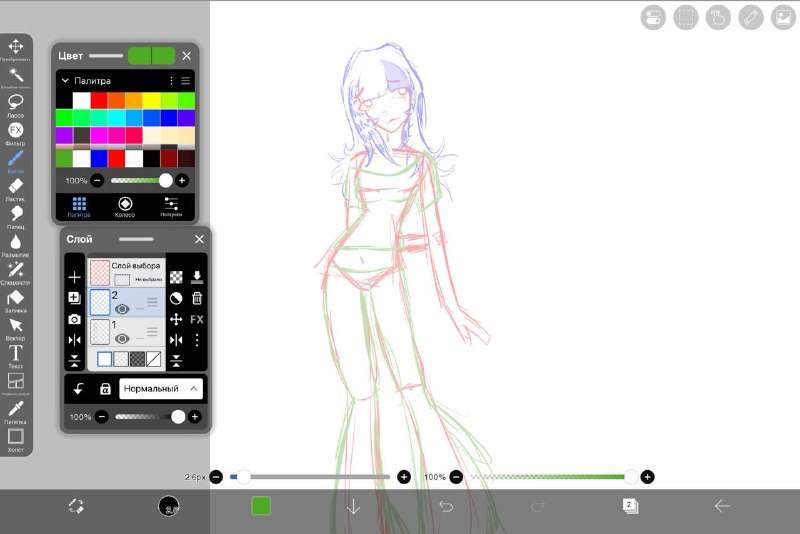
Task: Toggle visibility eye of layer 2
Action: 122,309
